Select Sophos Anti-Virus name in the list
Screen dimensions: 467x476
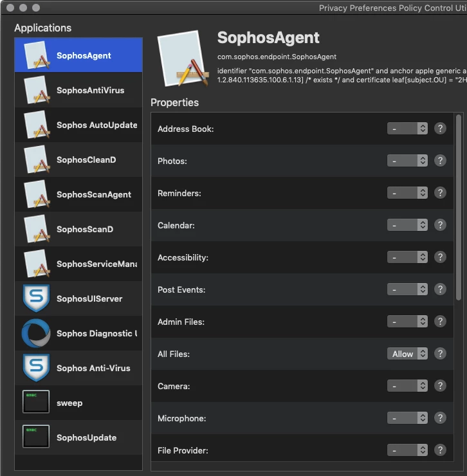(x=93, y=368)
